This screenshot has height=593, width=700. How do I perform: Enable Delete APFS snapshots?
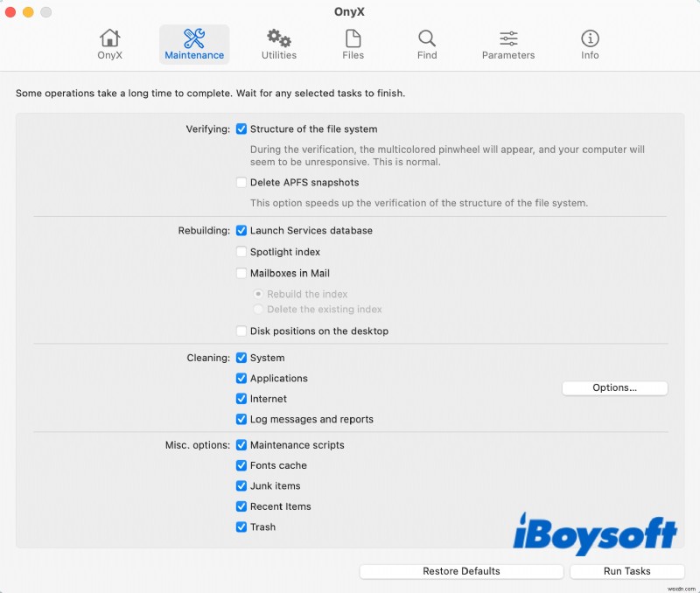(241, 182)
